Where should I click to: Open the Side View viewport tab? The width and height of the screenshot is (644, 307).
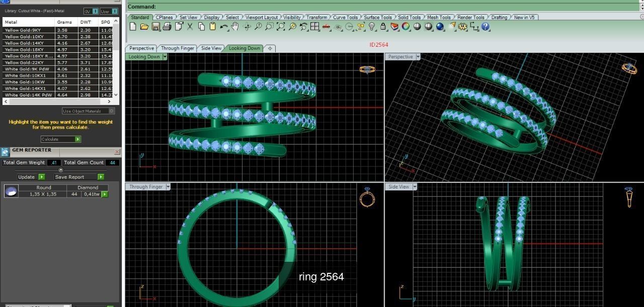[211, 48]
